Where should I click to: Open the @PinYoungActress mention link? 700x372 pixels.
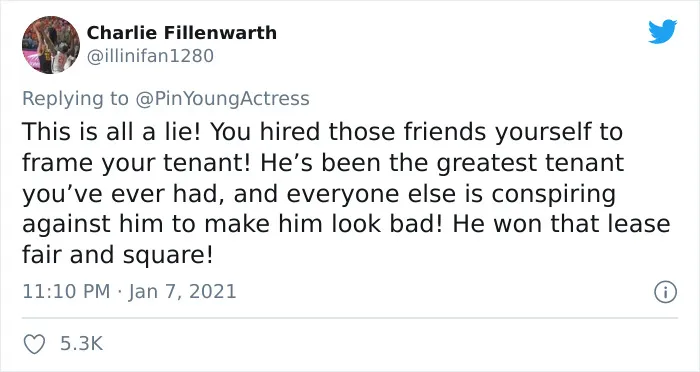[222, 99]
